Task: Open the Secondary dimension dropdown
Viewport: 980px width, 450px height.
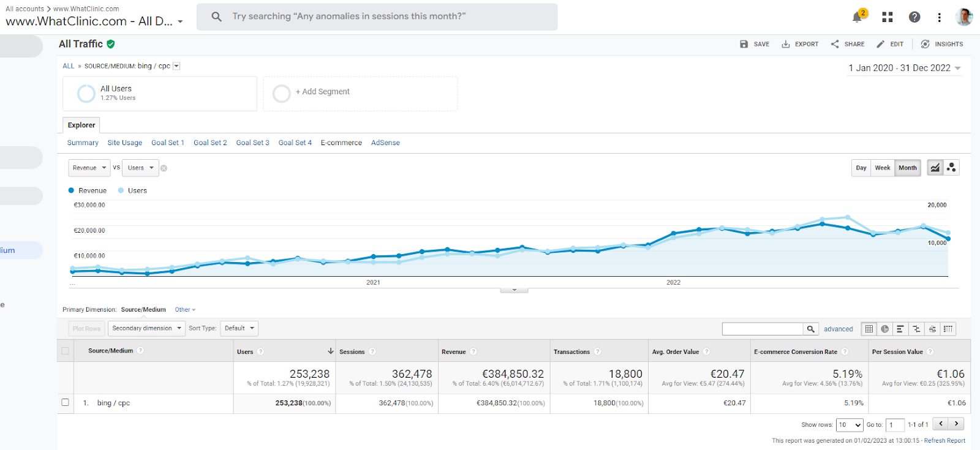Action: click(146, 329)
